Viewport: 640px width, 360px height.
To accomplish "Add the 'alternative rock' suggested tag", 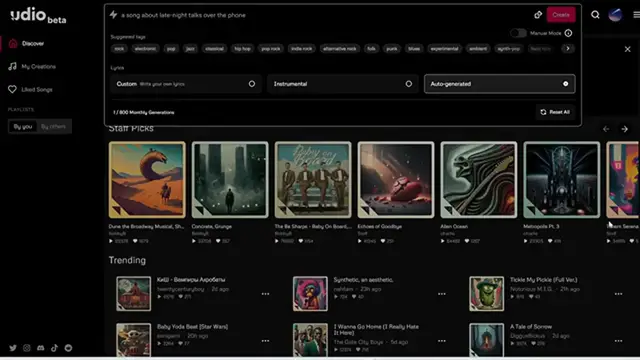I will pos(340,49).
